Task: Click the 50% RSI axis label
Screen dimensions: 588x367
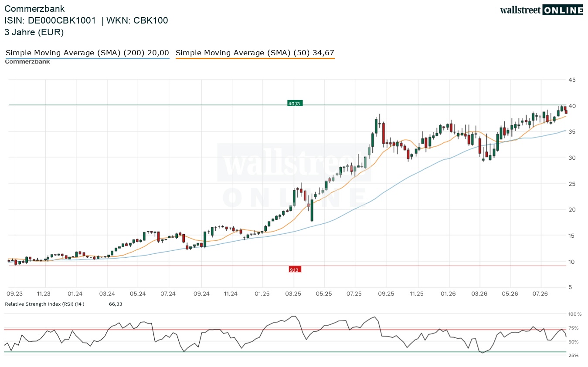Action: 574,342
